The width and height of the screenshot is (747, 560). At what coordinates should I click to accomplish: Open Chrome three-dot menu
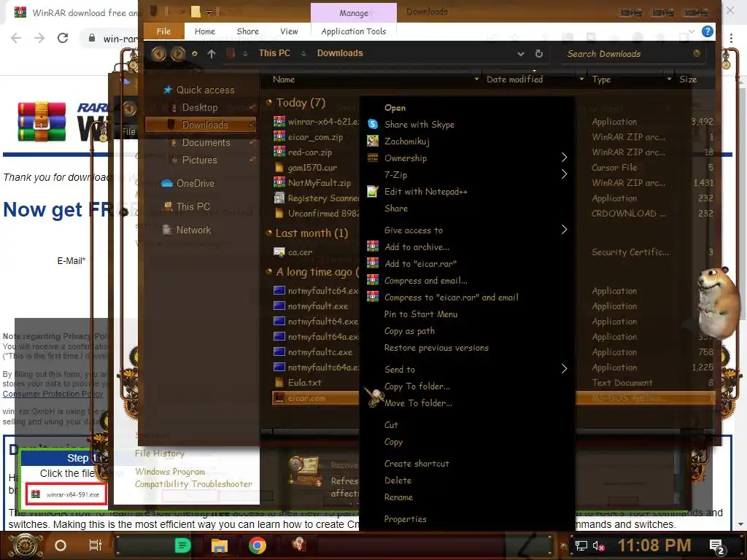[x=731, y=38]
